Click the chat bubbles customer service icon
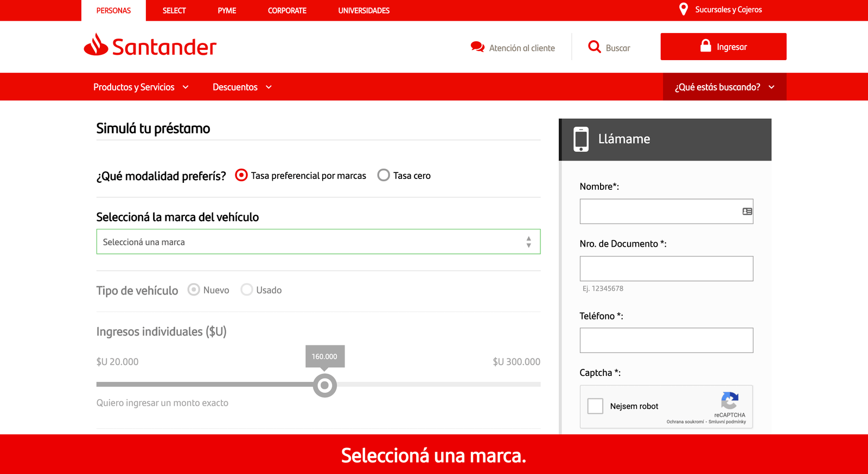The image size is (868, 474). (477, 47)
